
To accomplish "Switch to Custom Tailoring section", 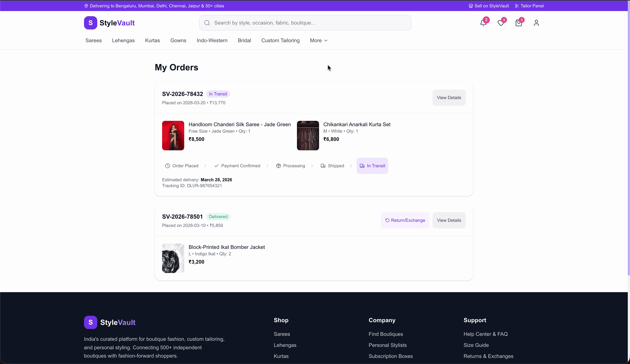I will [280, 41].
